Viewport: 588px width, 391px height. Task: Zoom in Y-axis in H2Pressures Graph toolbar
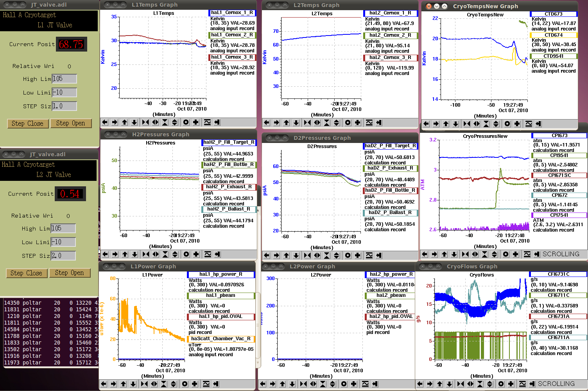pyautogui.click(x=165, y=254)
